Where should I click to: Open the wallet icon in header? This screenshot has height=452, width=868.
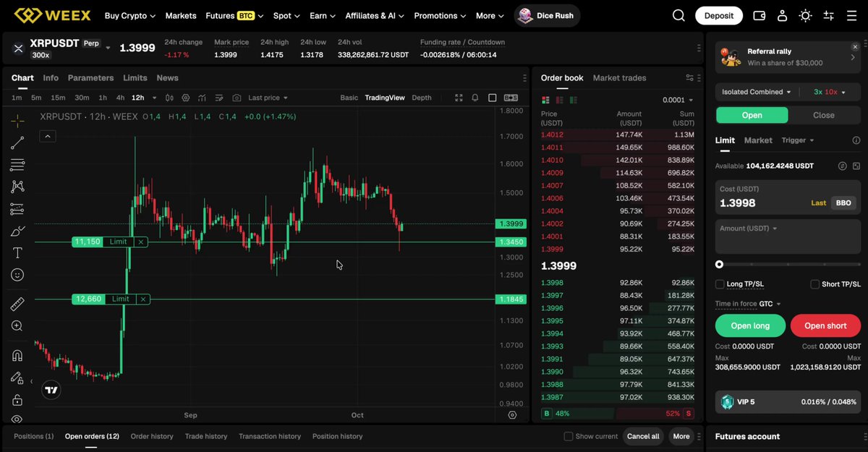click(759, 15)
